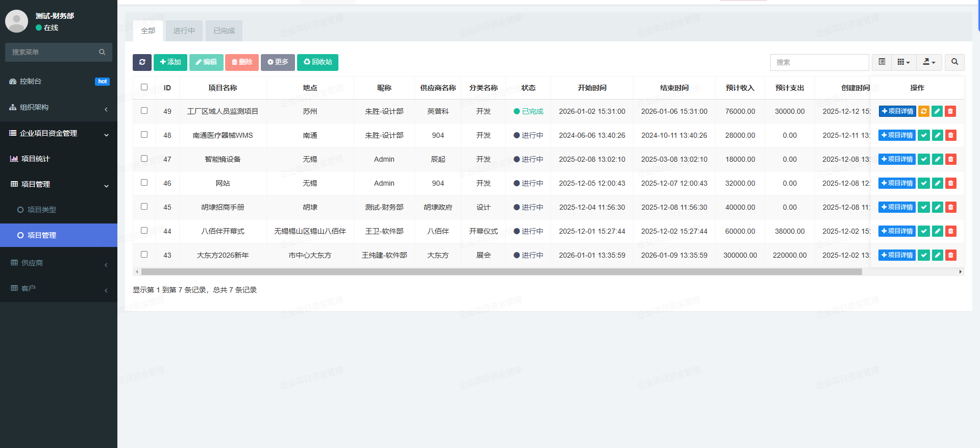Screen dimensions: 980x448
Task: Open 项目类型 in the sidebar
Action: click(x=42, y=210)
